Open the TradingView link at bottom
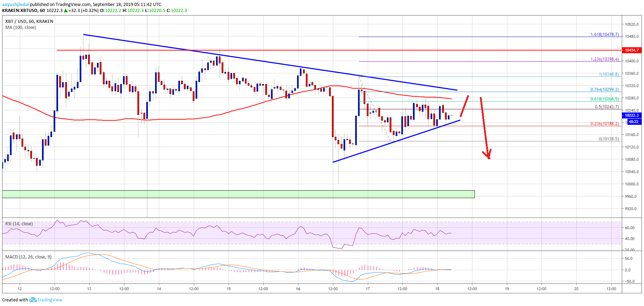Viewport: 644px width, 306px height. click(50, 300)
